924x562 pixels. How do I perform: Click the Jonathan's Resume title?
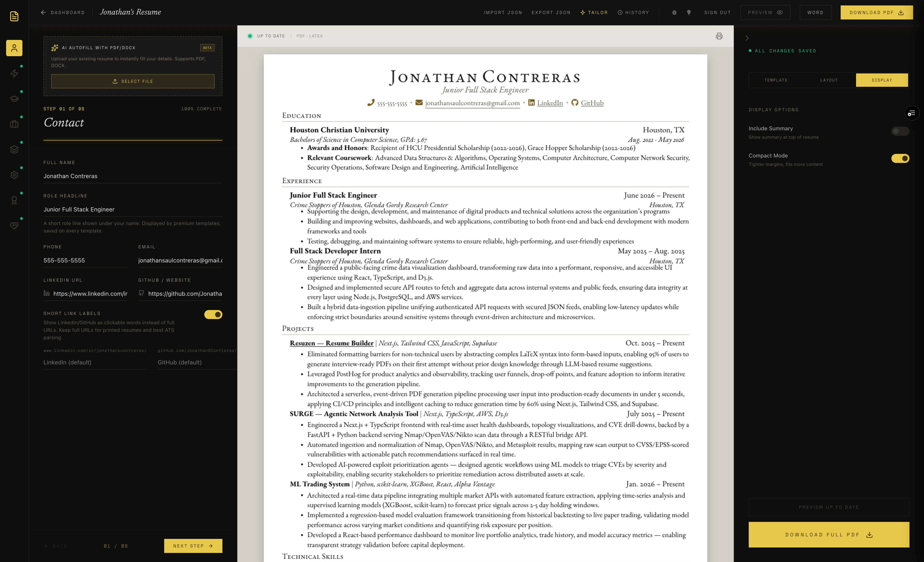[x=130, y=12]
